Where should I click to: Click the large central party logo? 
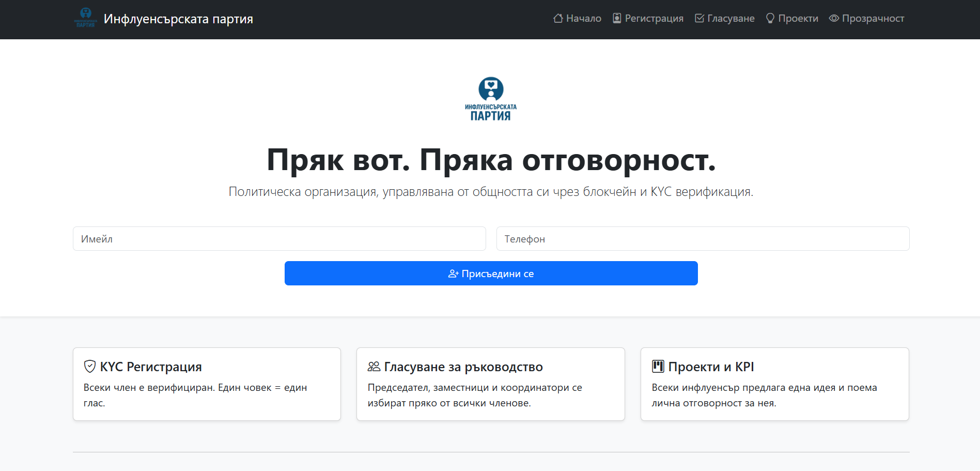tap(491, 99)
